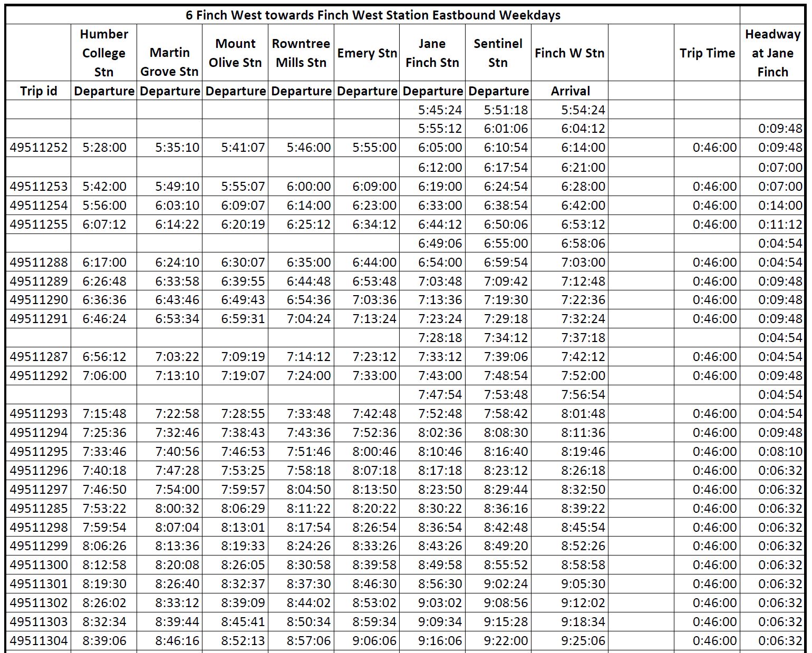
Task: Select the 'Trip id' header cell
Action: point(38,91)
